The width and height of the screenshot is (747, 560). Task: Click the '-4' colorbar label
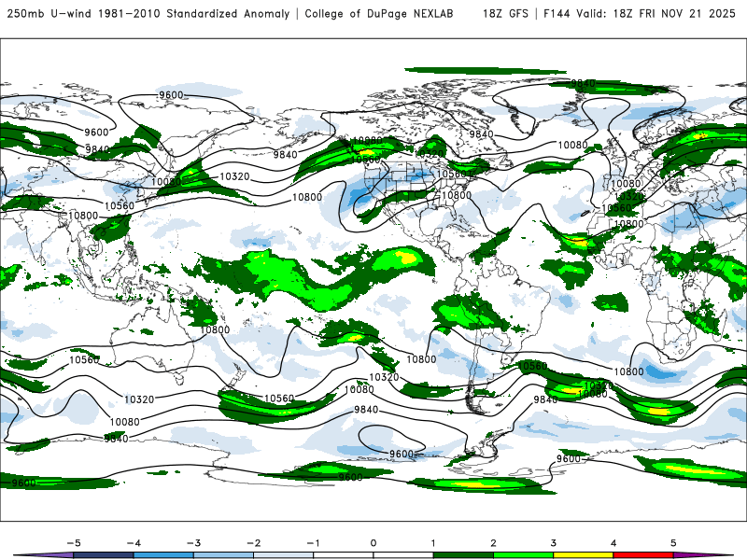coord(134,543)
